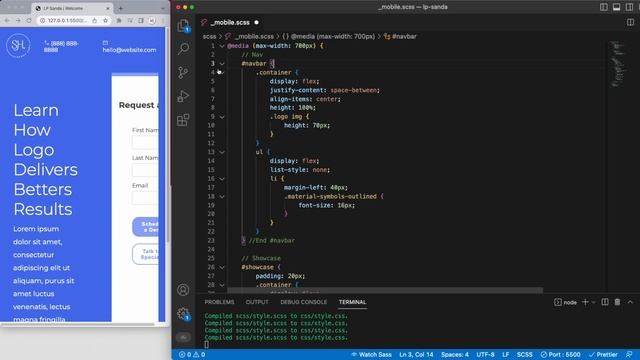Viewport: 640px width, 360px height.
Task: Click the errors and warnings status item
Action: 192,354
